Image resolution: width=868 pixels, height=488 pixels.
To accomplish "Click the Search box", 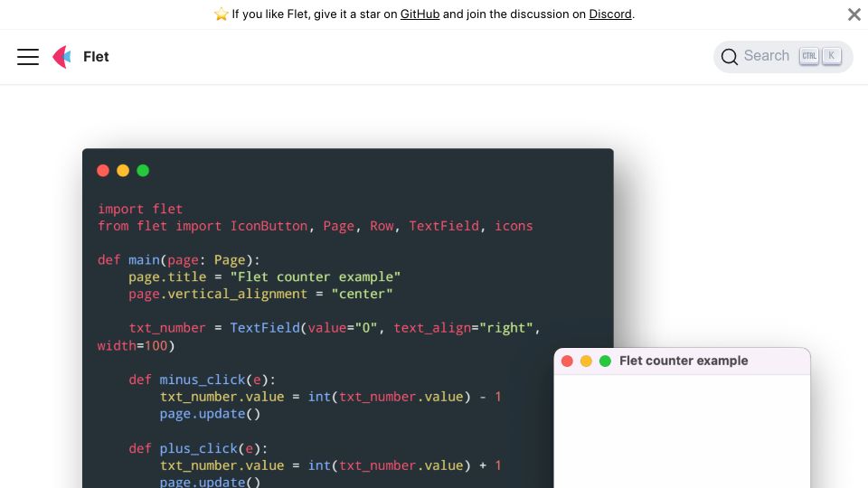I will pyautogui.click(x=783, y=56).
